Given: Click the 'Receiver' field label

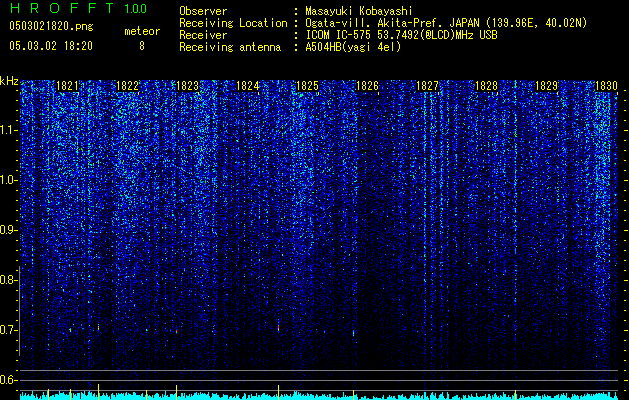Looking at the screenshot, I should point(203,35).
